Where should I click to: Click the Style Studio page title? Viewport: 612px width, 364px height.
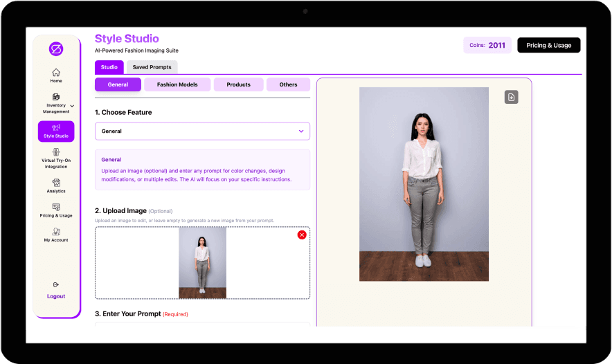pyautogui.click(x=127, y=39)
